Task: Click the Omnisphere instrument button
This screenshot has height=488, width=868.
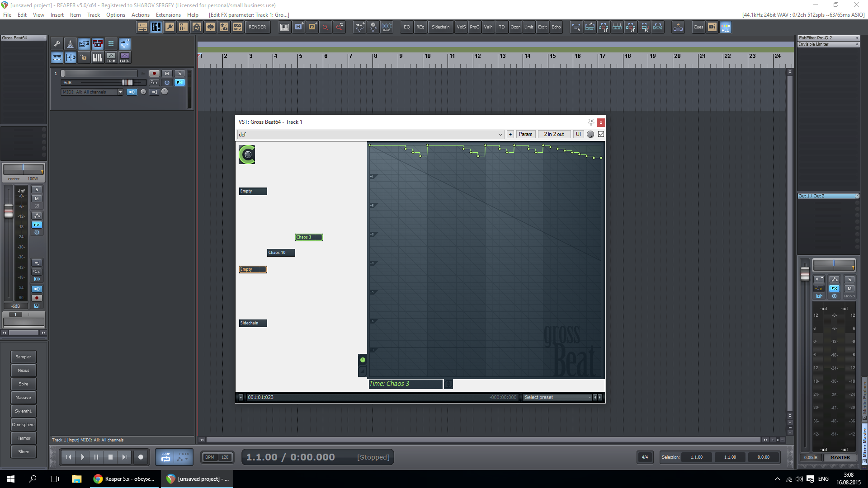Action: coord(24,425)
